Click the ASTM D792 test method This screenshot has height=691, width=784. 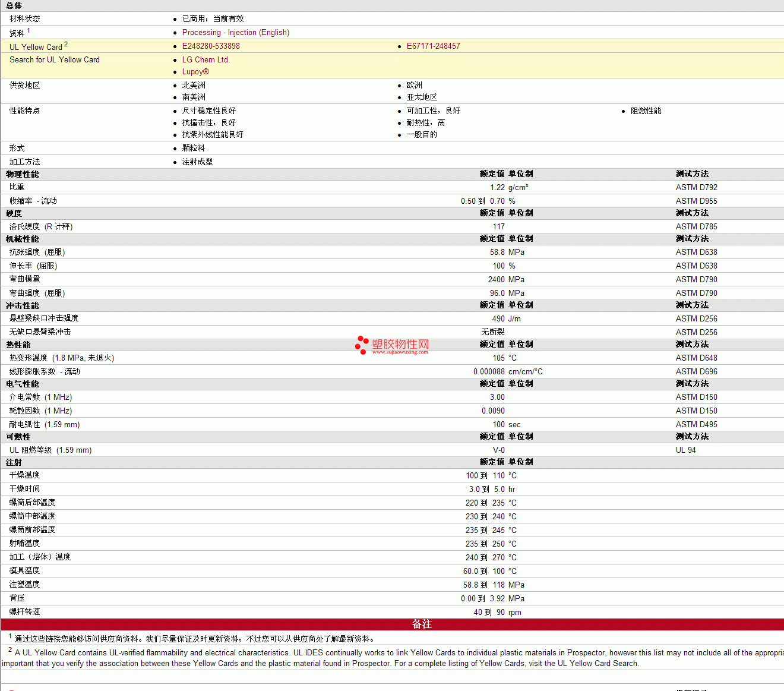(697, 188)
